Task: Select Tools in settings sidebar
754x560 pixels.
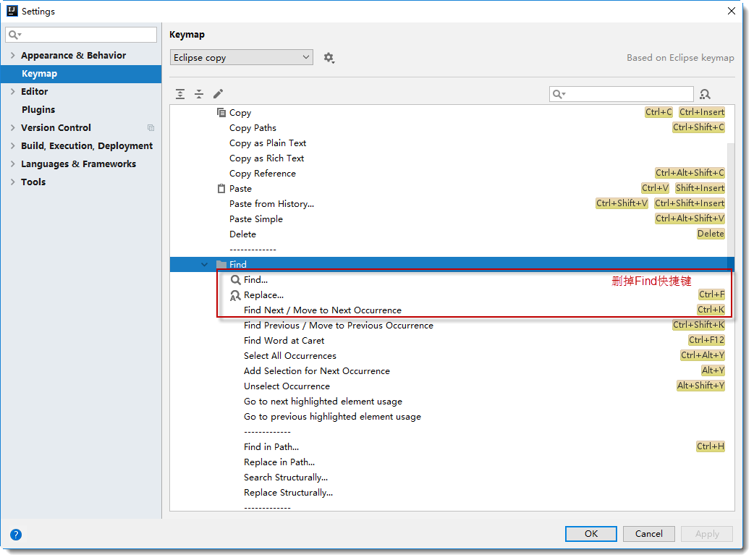Action: pos(33,182)
